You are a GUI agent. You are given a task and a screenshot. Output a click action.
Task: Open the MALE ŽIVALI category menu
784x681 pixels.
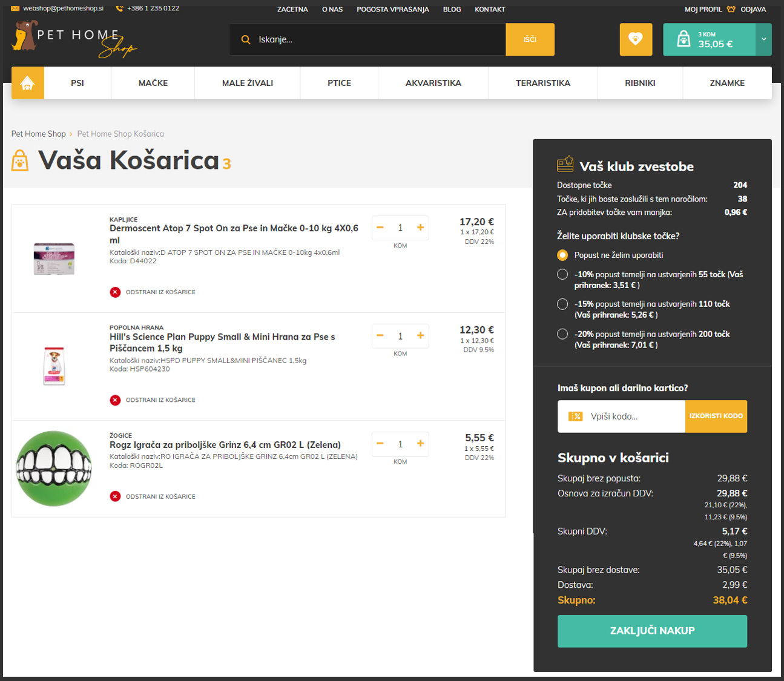coord(248,83)
